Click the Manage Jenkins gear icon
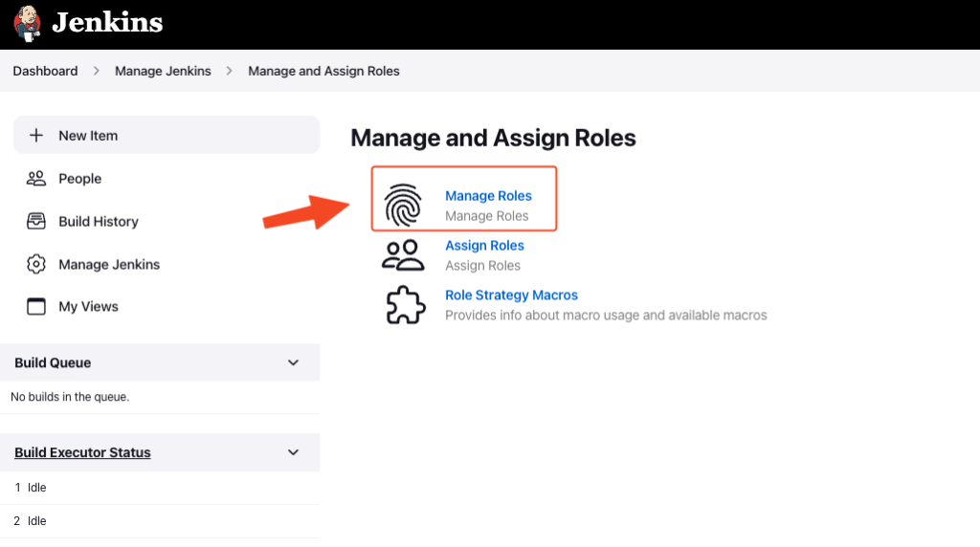This screenshot has height=547, width=980. tap(36, 264)
